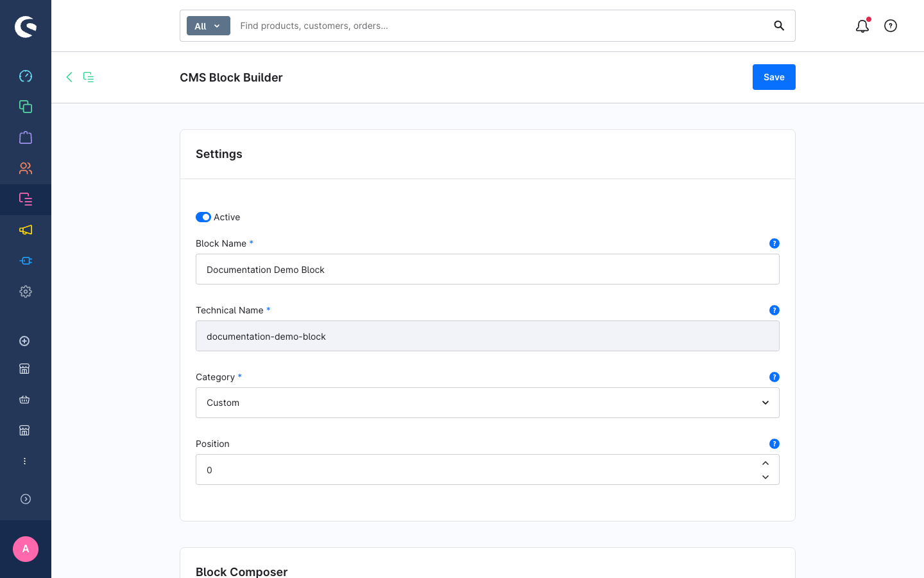The height and width of the screenshot is (578, 924).
Task: Open the help question mark in top bar
Action: pyautogui.click(x=891, y=26)
